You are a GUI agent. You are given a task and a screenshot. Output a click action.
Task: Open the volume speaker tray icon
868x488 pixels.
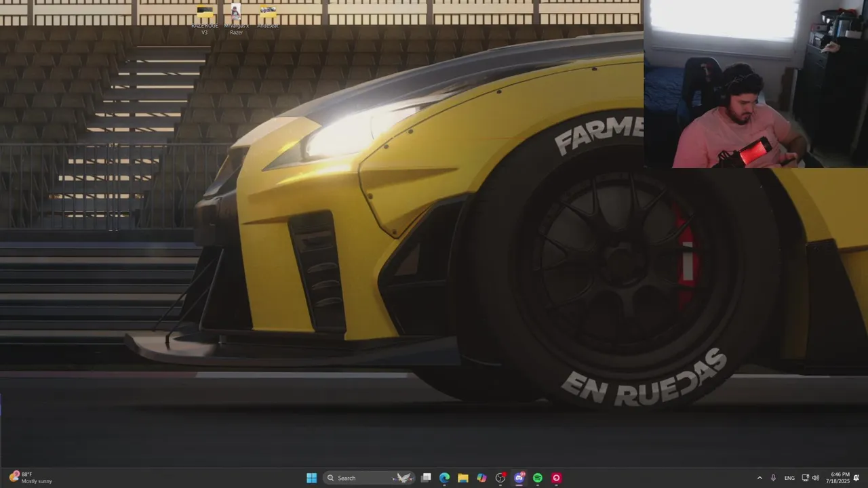click(815, 478)
